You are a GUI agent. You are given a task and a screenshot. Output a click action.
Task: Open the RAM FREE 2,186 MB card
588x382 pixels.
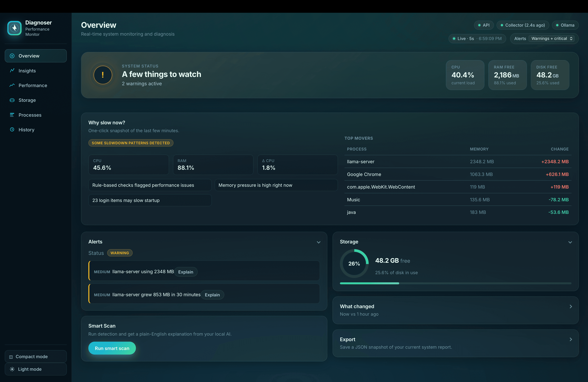[507, 75]
